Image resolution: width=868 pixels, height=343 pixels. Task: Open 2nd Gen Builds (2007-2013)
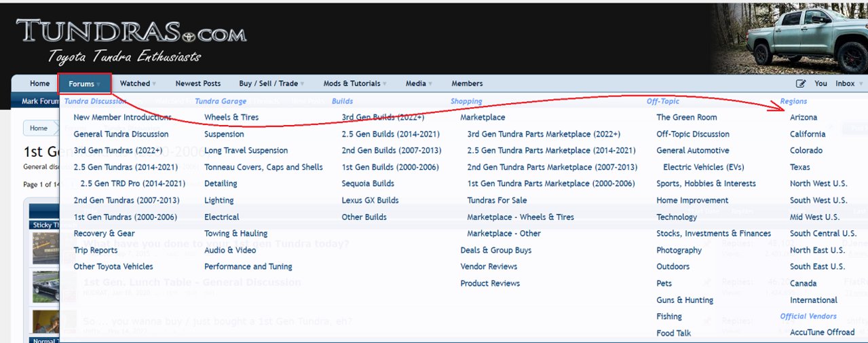tap(392, 150)
